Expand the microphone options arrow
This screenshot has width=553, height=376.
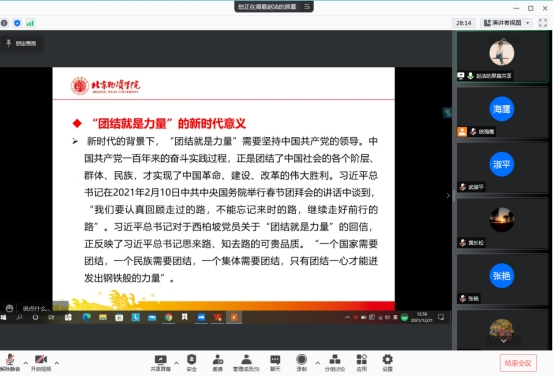pyautogui.click(x=25, y=363)
